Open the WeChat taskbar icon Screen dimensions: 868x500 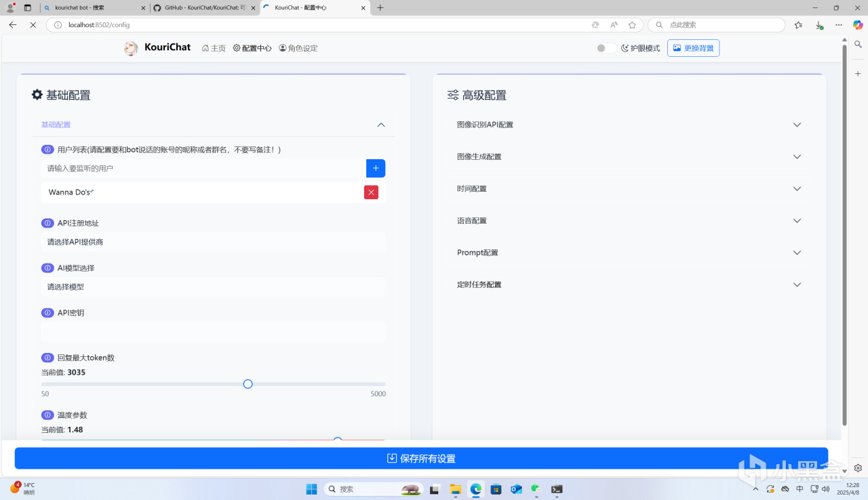point(536,489)
